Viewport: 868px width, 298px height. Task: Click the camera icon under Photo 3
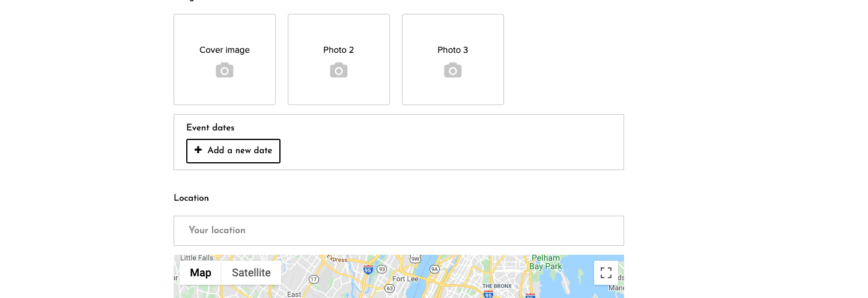point(453,70)
